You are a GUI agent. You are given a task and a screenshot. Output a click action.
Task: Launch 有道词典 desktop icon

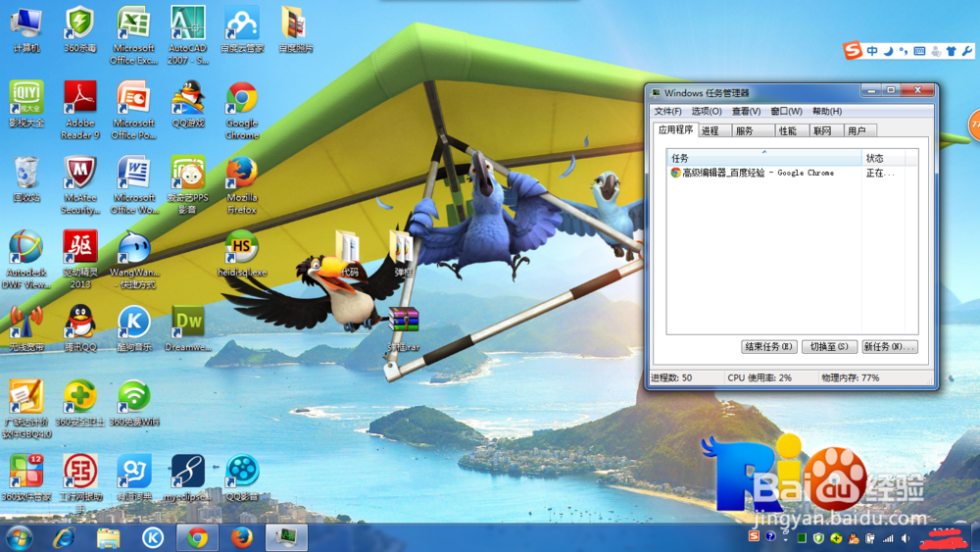[x=133, y=478]
